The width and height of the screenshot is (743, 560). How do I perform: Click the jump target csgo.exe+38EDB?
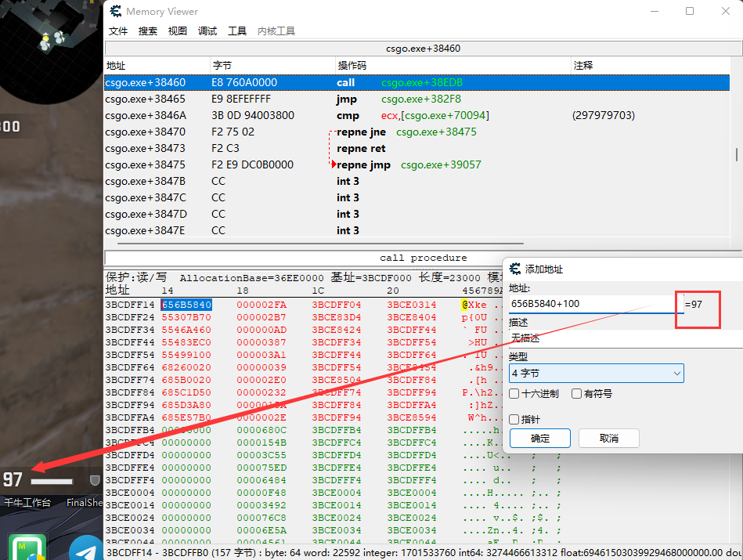(x=422, y=82)
